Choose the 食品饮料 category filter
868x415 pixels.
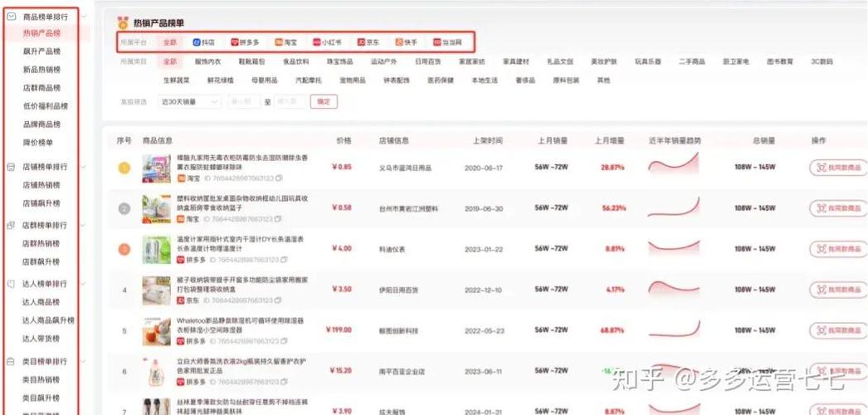[x=295, y=61]
